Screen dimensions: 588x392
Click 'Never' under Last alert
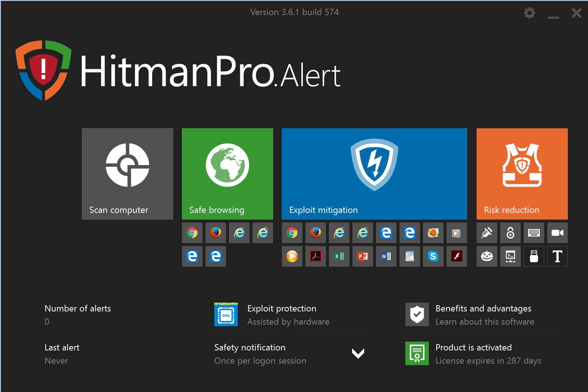click(56, 361)
